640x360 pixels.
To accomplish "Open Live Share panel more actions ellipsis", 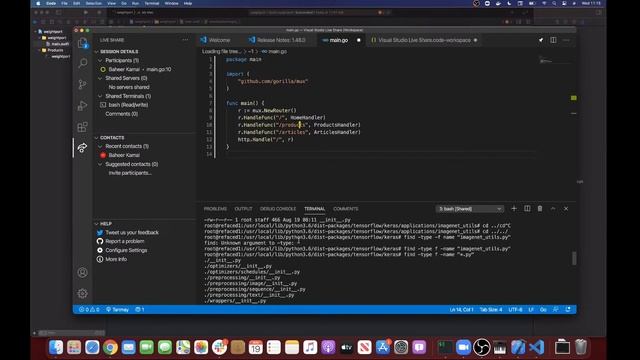I will (x=185, y=40).
